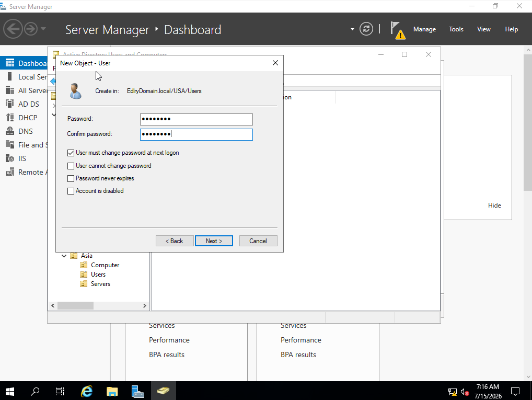The width and height of the screenshot is (532, 400).
Task: Click the Server Manager forward navigation arrow
Action: 31,29
